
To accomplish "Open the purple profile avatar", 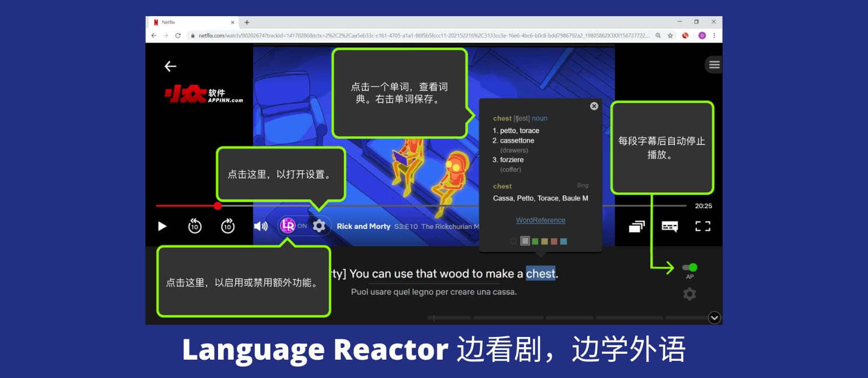I will tap(702, 36).
